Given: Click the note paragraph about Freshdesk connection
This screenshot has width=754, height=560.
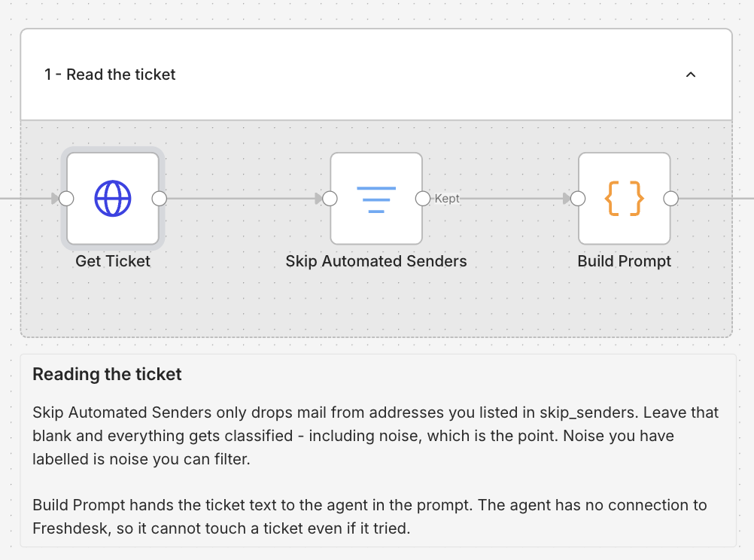Looking at the screenshot, I should 369,516.
